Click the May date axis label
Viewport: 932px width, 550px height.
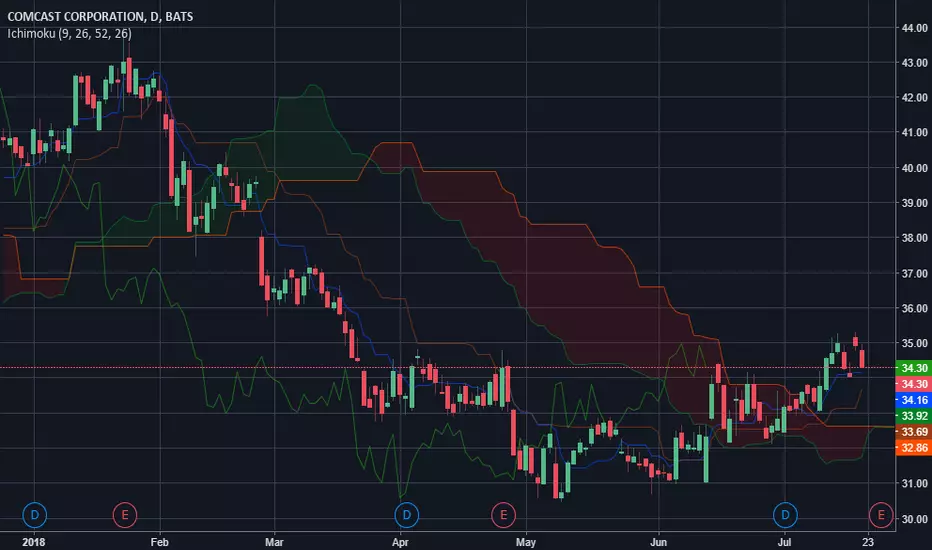tap(525, 542)
